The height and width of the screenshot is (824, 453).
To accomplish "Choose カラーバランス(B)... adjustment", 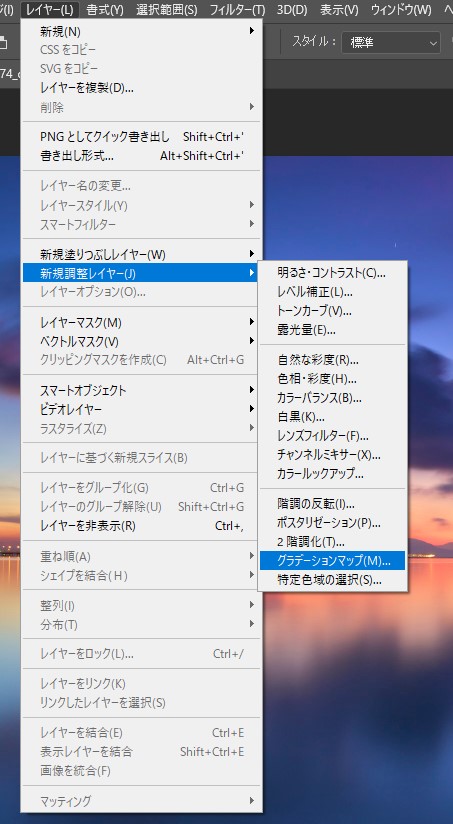I will point(333,398).
